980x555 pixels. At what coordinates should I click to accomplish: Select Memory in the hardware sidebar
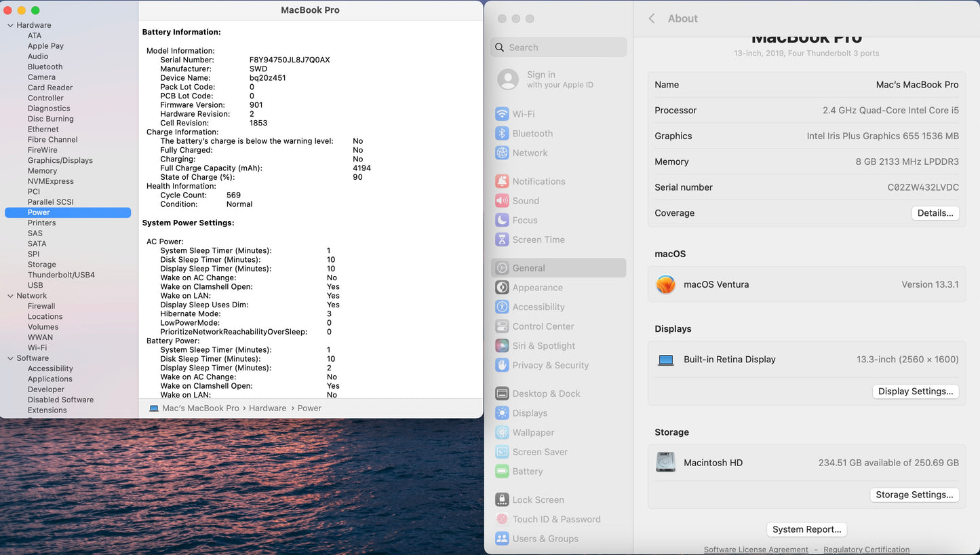[42, 171]
